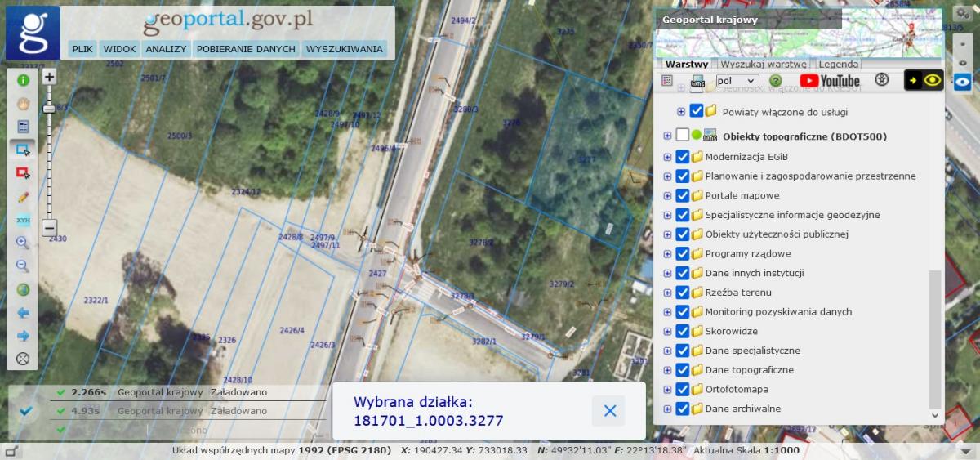Activate the pan hand tool
Image resolution: width=980 pixels, height=460 pixels.
tap(23, 104)
